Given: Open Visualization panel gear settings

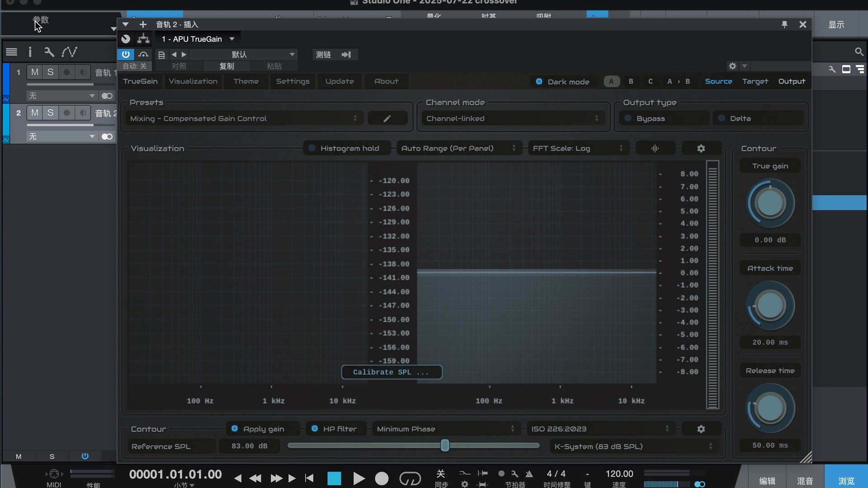Looking at the screenshot, I should pos(701,148).
